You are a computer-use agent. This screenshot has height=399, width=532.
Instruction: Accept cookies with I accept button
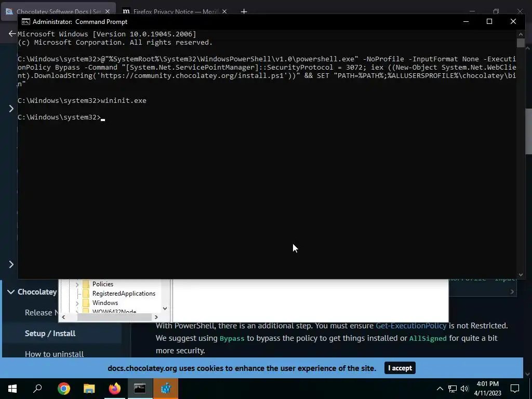tap(400, 368)
